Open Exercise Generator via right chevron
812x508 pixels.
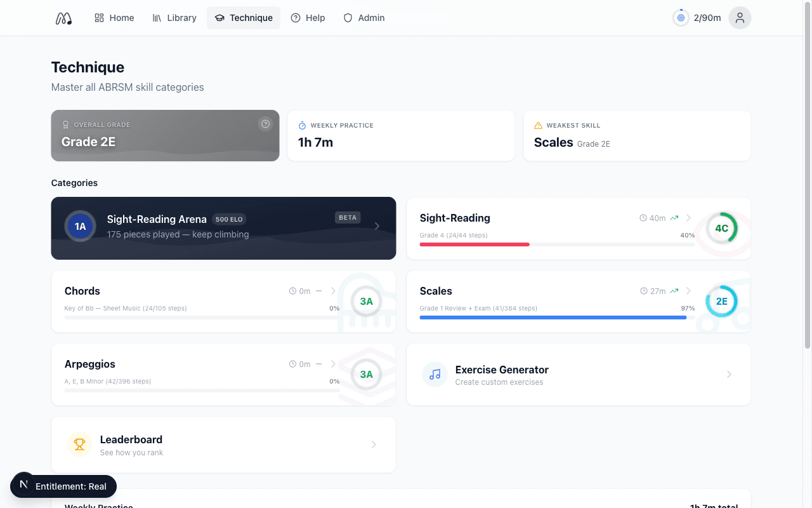click(x=729, y=375)
